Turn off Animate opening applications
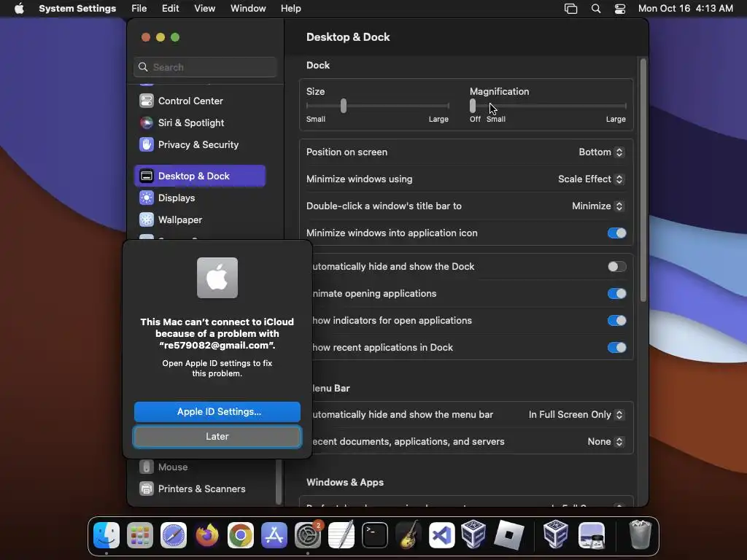747x560 pixels. tap(616, 293)
